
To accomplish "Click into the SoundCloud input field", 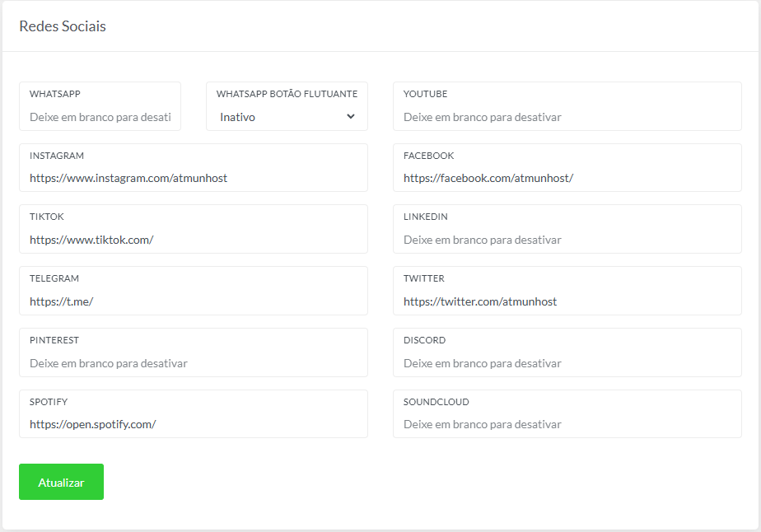I will (567, 425).
